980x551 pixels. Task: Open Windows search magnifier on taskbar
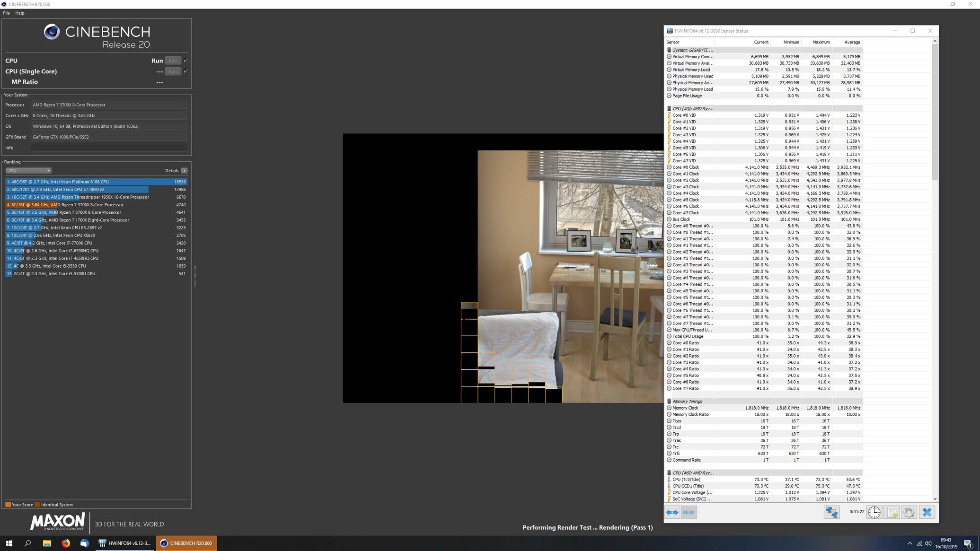[27, 543]
